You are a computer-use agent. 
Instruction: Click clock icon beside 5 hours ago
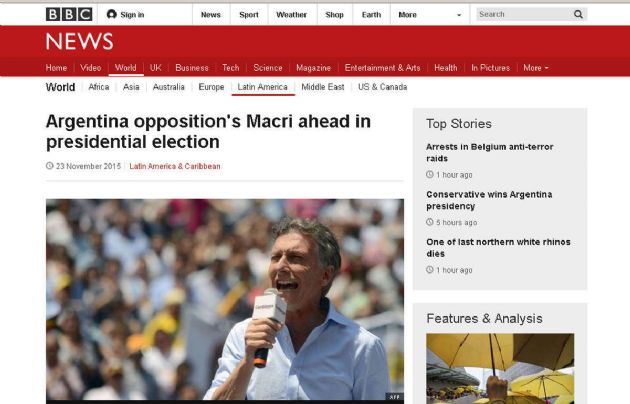[x=430, y=222]
